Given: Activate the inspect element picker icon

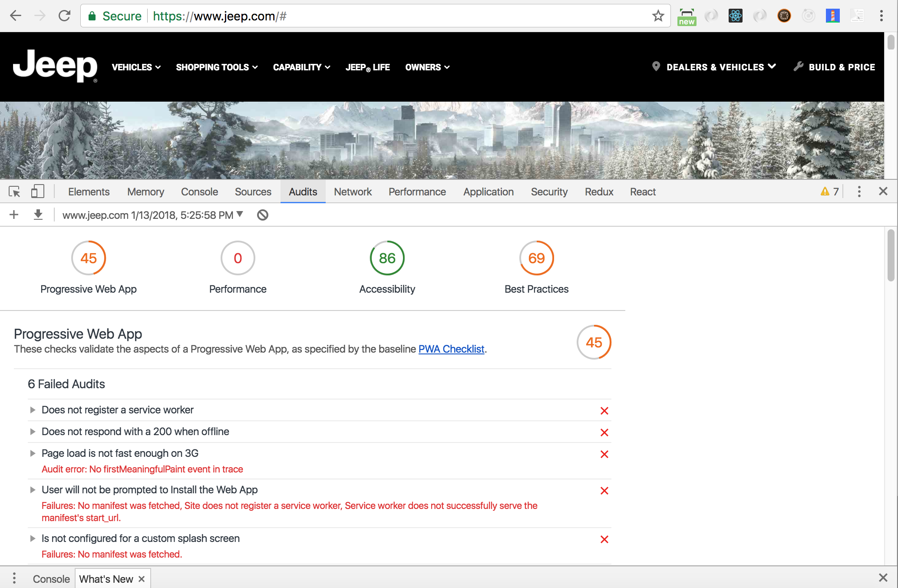Looking at the screenshot, I should [x=14, y=192].
